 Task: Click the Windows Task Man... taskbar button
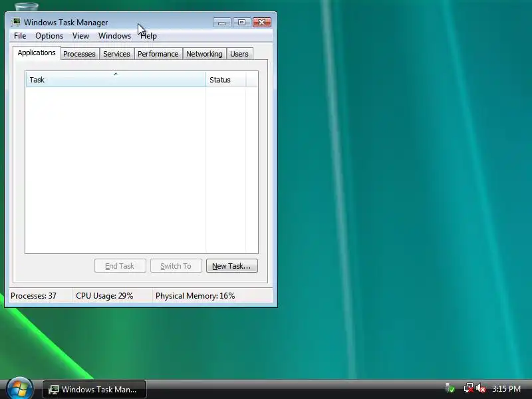(94, 390)
